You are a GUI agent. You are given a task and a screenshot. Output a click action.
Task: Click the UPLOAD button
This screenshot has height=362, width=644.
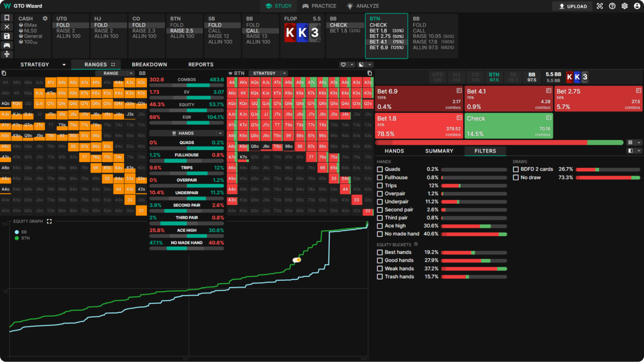click(573, 6)
